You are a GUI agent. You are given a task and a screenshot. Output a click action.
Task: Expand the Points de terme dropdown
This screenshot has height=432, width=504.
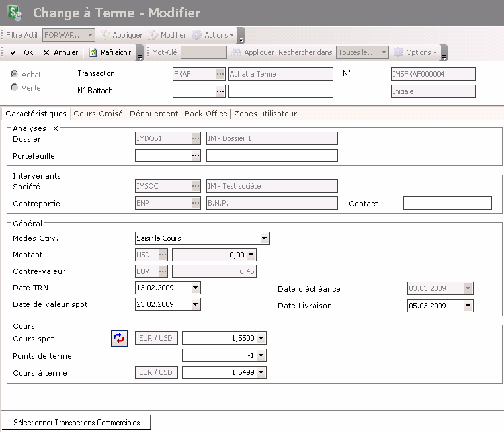(x=261, y=356)
